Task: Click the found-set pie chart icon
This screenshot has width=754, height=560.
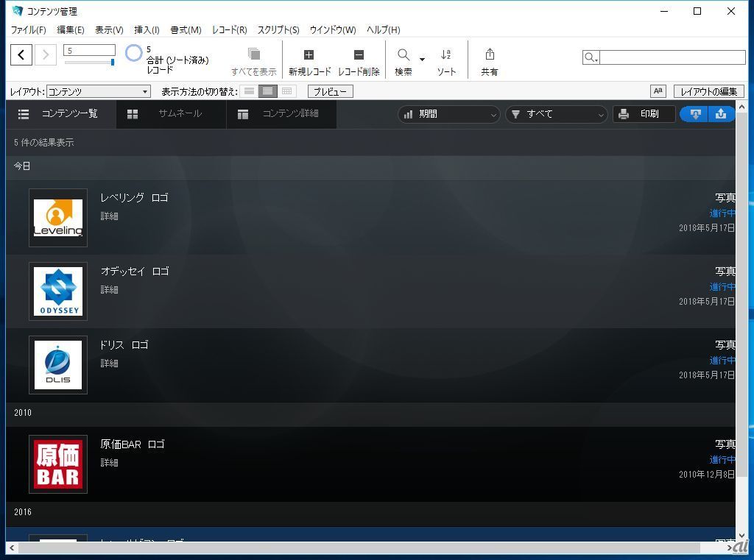Action: click(133, 54)
